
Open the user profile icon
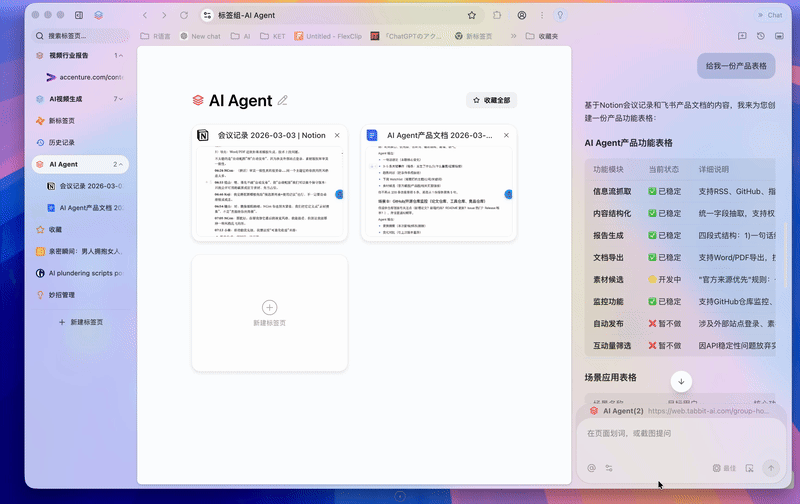(x=522, y=15)
